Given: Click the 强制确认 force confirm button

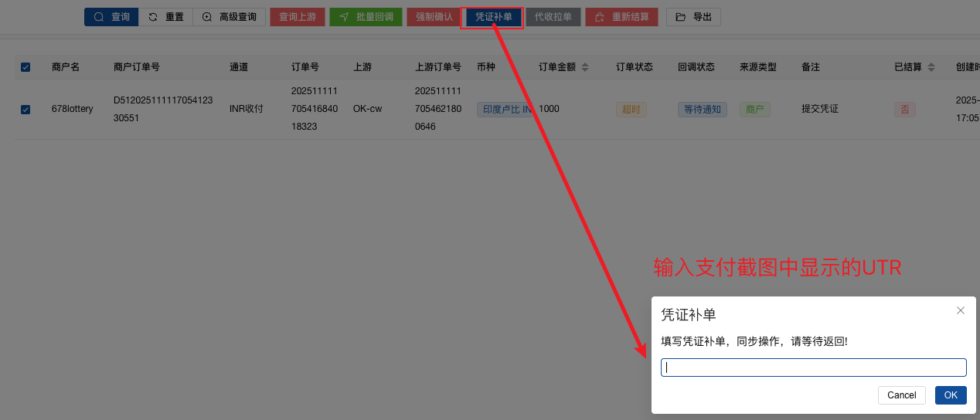Looking at the screenshot, I should point(434,17).
